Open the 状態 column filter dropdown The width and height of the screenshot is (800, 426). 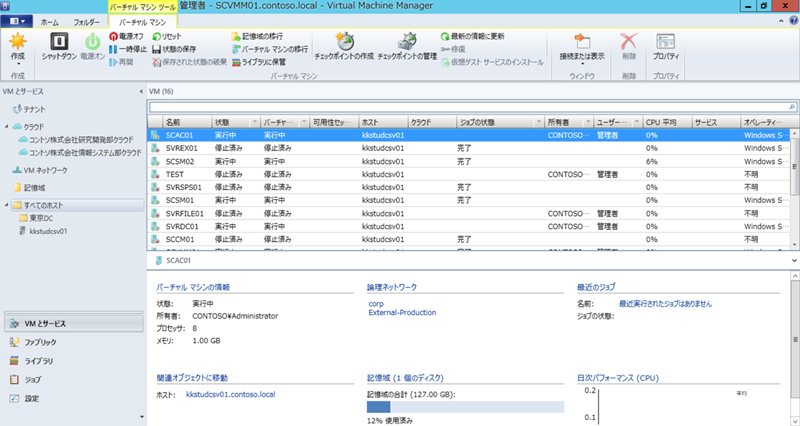coord(255,122)
